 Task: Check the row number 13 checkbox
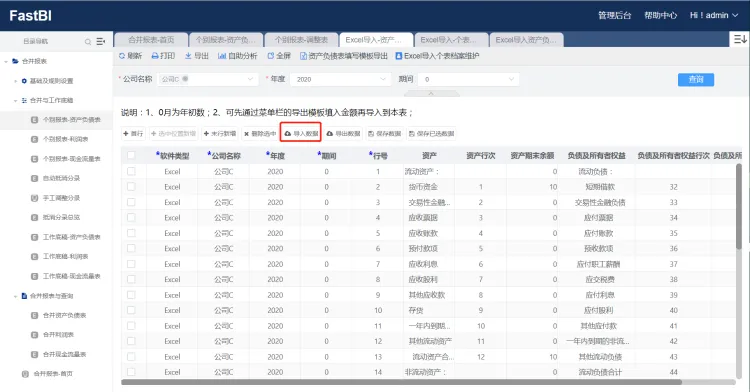coord(131,357)
